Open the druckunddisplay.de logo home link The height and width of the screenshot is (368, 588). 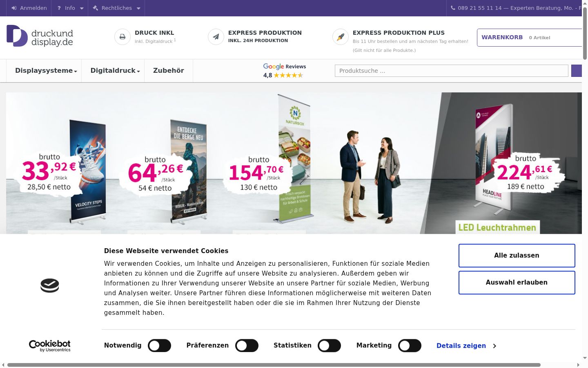tap(40, 36)
